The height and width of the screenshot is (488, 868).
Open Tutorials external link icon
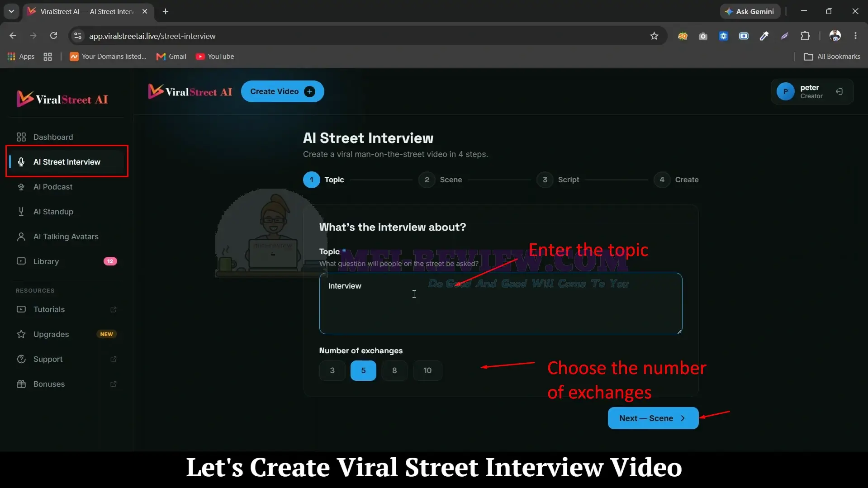(x=114, y=309)
